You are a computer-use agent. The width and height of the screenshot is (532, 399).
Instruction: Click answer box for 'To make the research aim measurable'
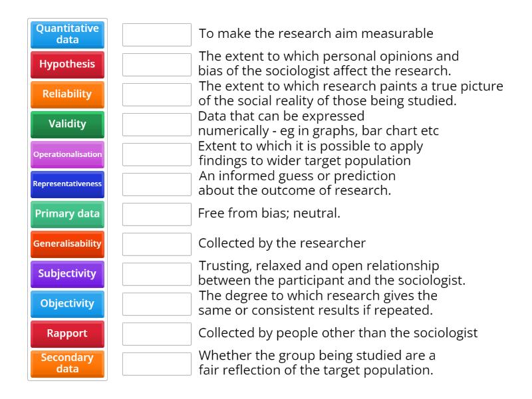(157, 35)
